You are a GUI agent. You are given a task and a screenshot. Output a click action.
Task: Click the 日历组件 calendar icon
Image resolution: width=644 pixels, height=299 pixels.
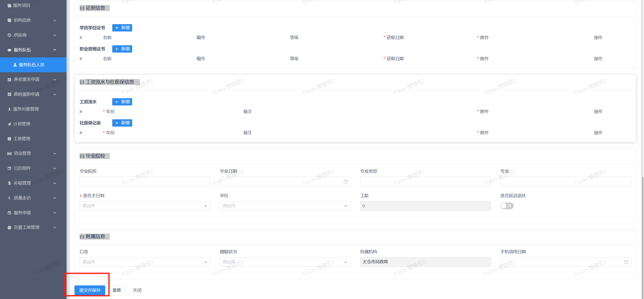click(9, 168)
